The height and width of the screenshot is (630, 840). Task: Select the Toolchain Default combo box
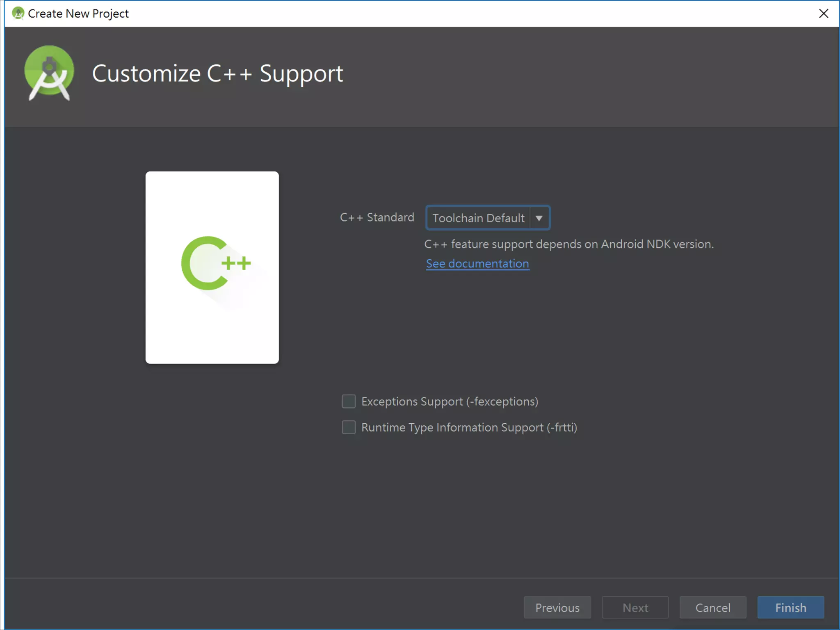pyautogui.click(x=478, y=218)
